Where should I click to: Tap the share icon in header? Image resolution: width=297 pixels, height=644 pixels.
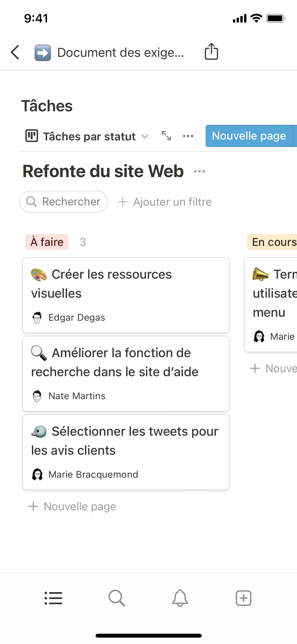pyautogui.click(x=211, y=52)
